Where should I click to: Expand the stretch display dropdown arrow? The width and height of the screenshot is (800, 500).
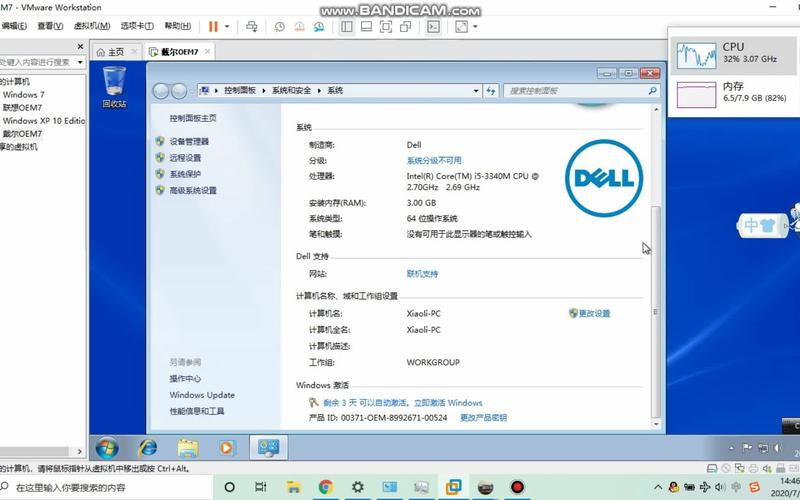[476, 27]
